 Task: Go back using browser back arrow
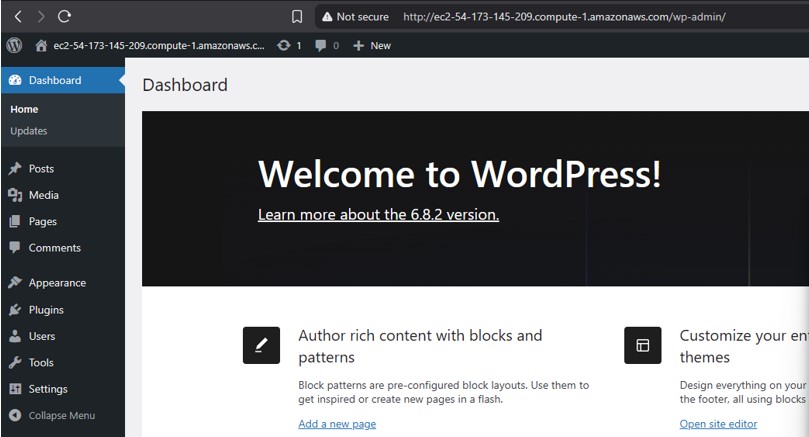point(17,16)
